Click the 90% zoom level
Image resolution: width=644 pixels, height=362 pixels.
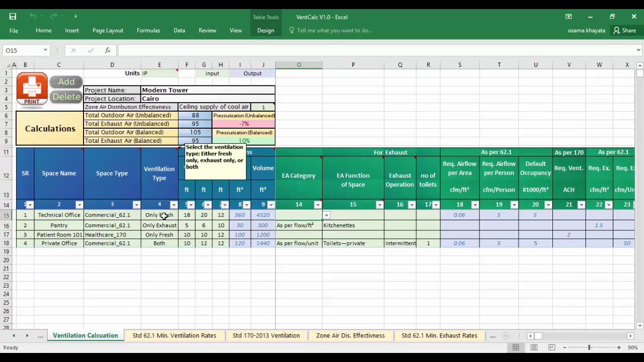pyautogui.click(x=633, y=347)
